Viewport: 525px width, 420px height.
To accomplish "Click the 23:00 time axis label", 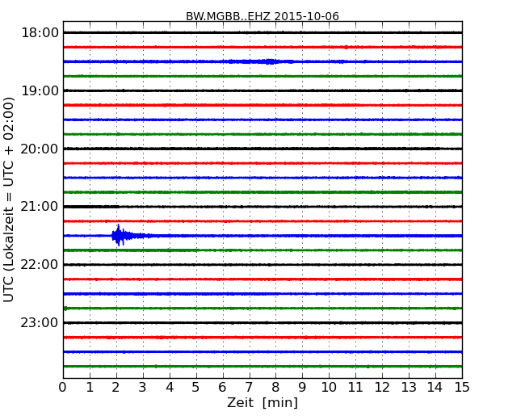I will [x=40, y=323].
